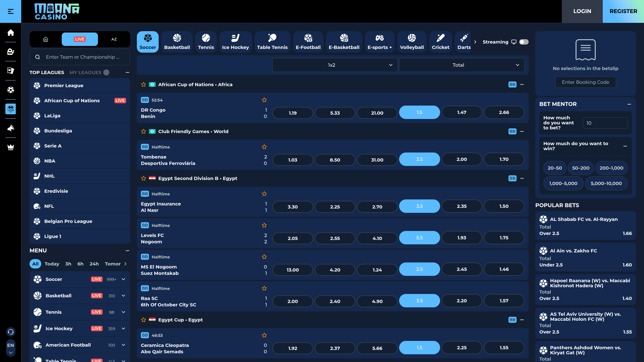This screenshot has width=644, height=362.
Task: Select the Table Tennis sport icon
Action: click(x=272, y=42)
